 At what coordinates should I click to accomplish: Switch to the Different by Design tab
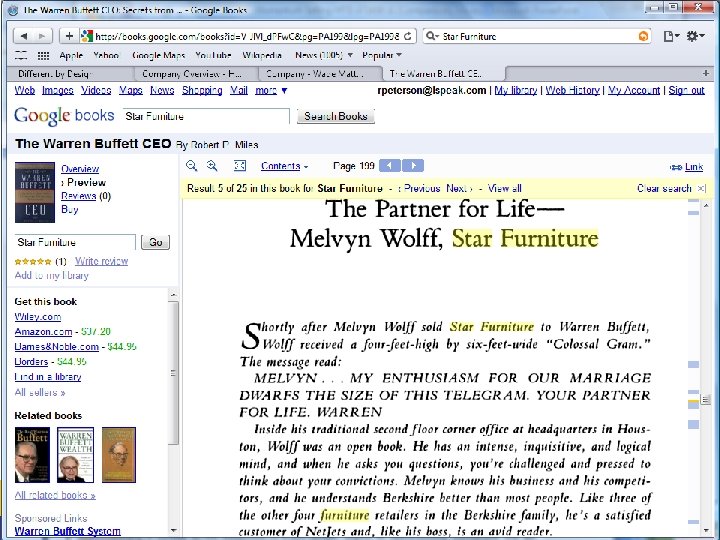[x=71, y=73]
